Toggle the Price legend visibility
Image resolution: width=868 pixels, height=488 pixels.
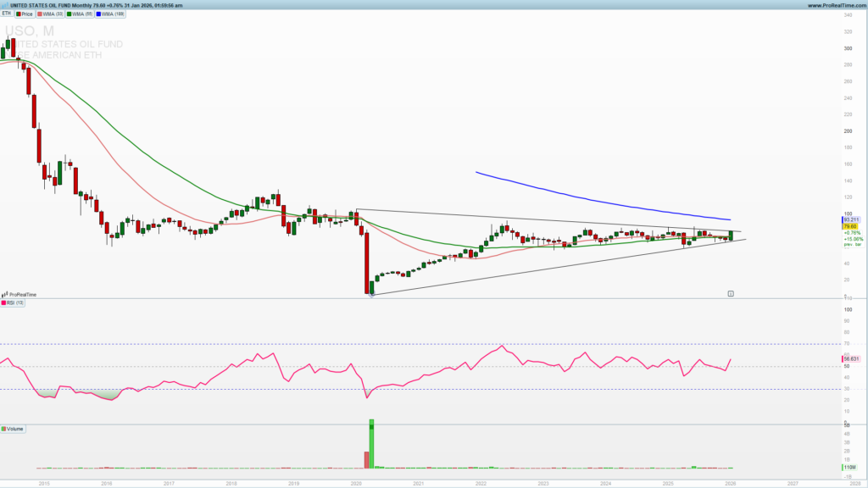click(x=28, y=14)
